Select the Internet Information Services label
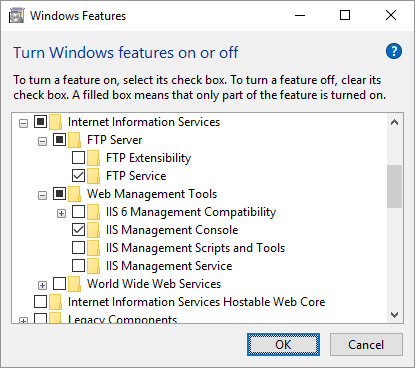 point(144,122)
